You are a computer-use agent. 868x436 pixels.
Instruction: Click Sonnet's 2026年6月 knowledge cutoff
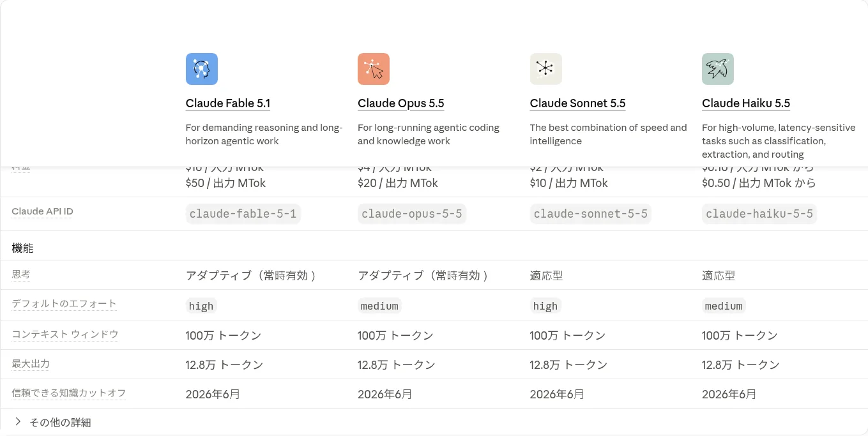pos(557,395)
